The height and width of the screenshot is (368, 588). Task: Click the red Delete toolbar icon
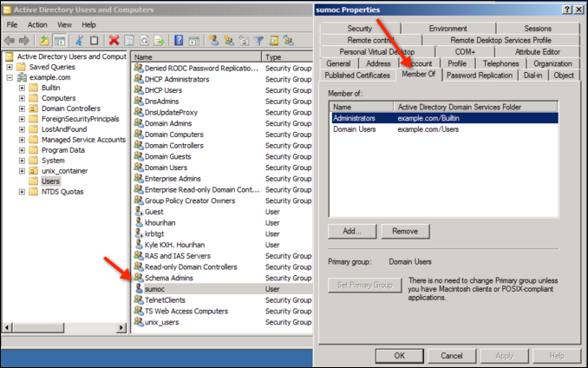[x=114, y=40]
